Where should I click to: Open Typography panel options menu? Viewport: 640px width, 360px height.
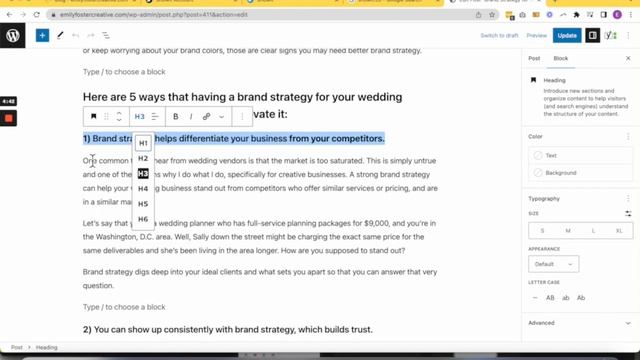(628, 199)
